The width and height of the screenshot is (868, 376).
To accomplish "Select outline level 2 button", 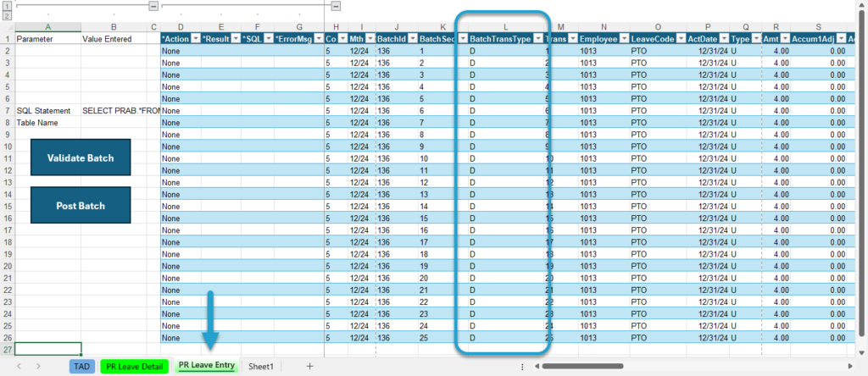I will (7, 15).
